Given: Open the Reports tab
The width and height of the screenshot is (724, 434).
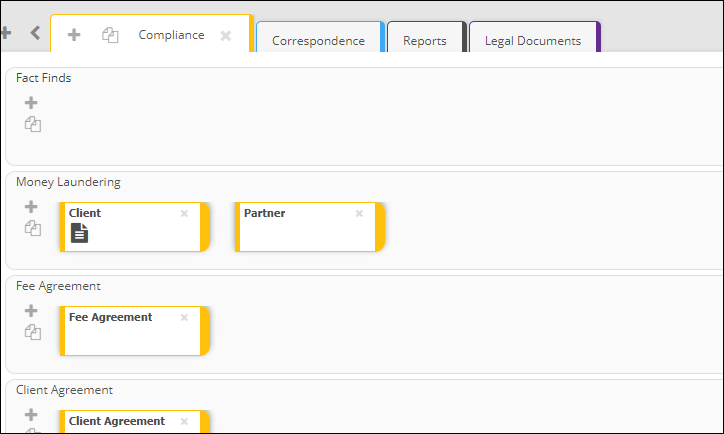Looking at the screenshot, I should click(x=425, y=41).
